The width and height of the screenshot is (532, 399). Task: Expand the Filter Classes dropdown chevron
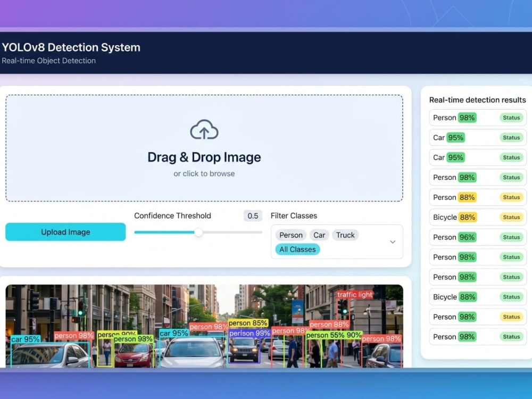click(x=393, y=242)
